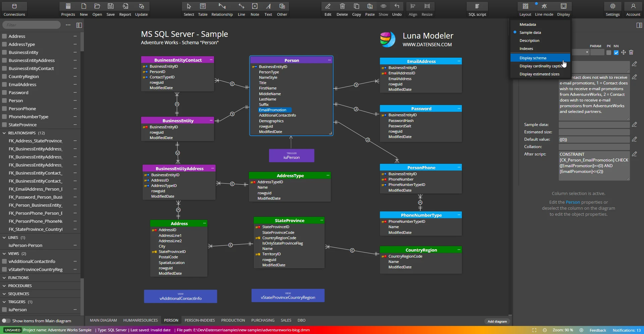Create a New project
Screen dimensions: 644x334
[84, 9]
